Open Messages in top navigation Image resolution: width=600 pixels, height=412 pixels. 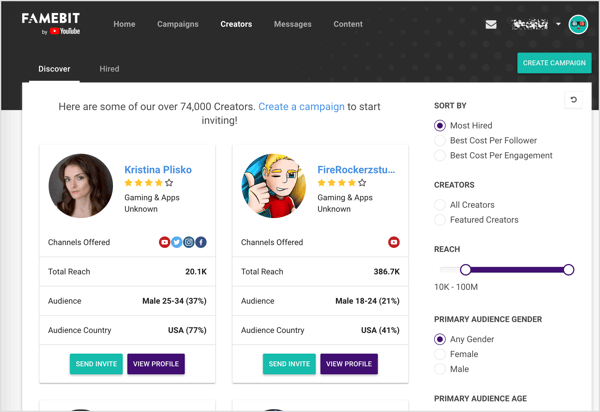coord(293,24)
